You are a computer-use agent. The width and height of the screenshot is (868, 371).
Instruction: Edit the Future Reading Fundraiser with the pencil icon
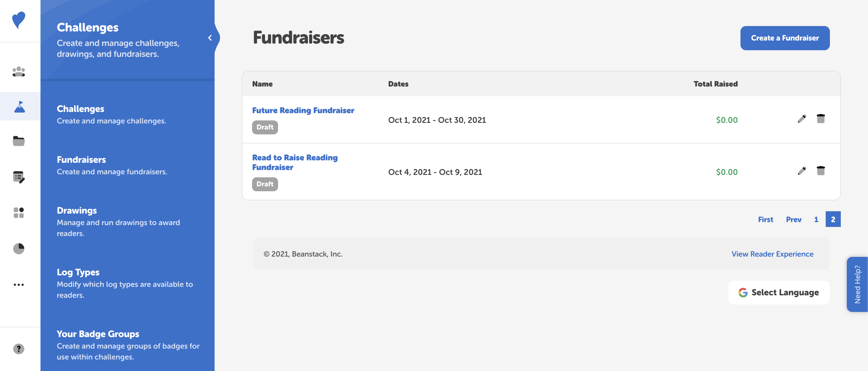pyautogui.click(x=802, y=118)
